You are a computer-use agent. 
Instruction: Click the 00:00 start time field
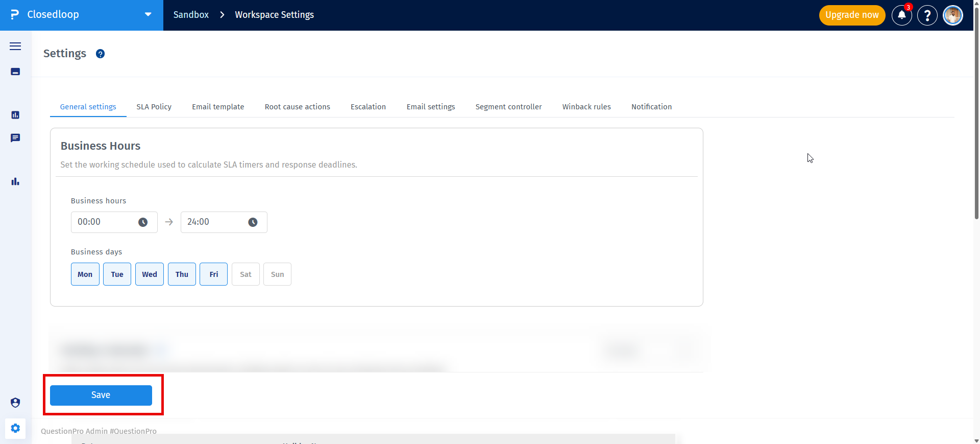pyautogui.click(x=114, y=222)
